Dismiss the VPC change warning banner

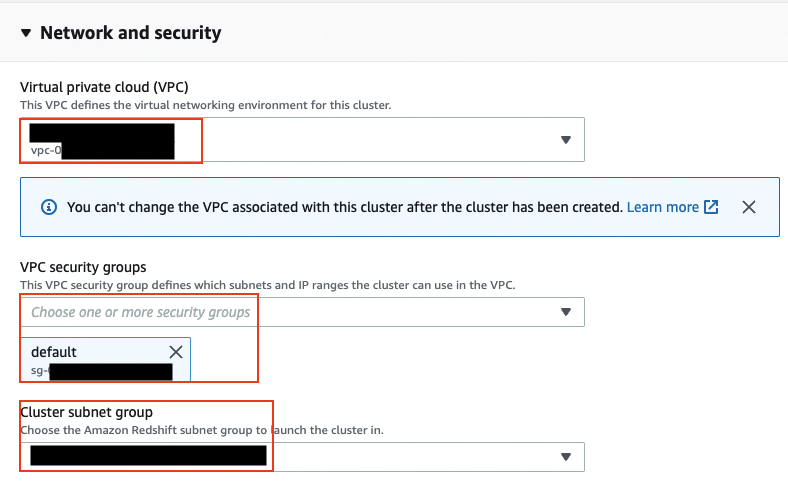748,207
